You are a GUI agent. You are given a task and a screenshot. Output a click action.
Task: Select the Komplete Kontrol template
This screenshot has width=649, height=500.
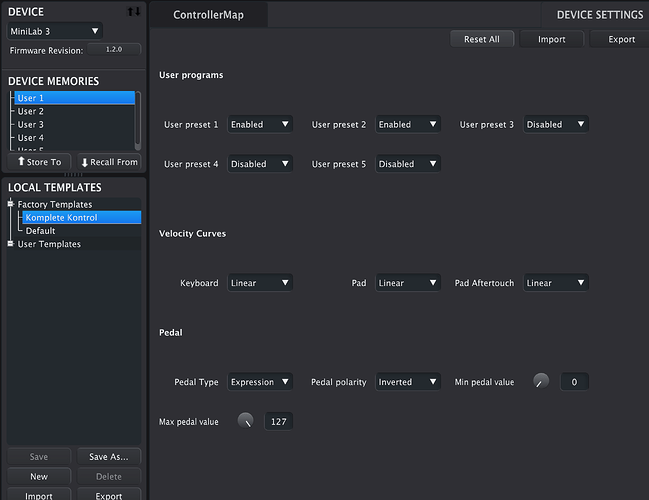click(82, 217)
